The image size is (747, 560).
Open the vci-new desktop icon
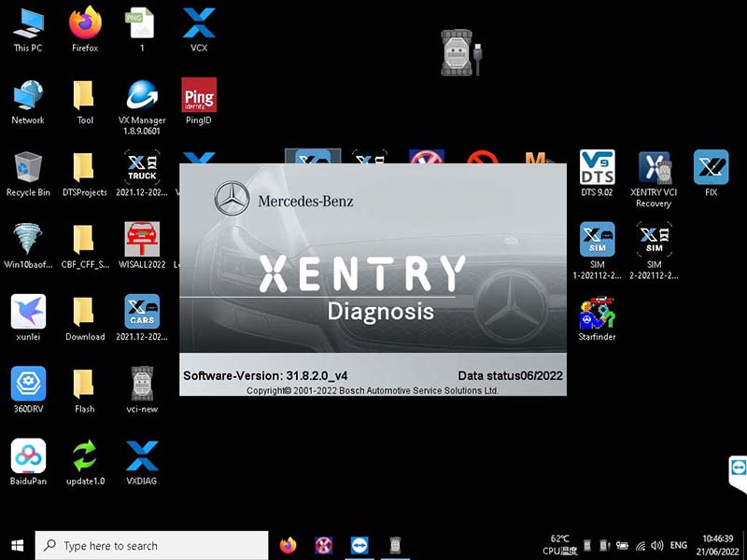[x=142, y=389]
